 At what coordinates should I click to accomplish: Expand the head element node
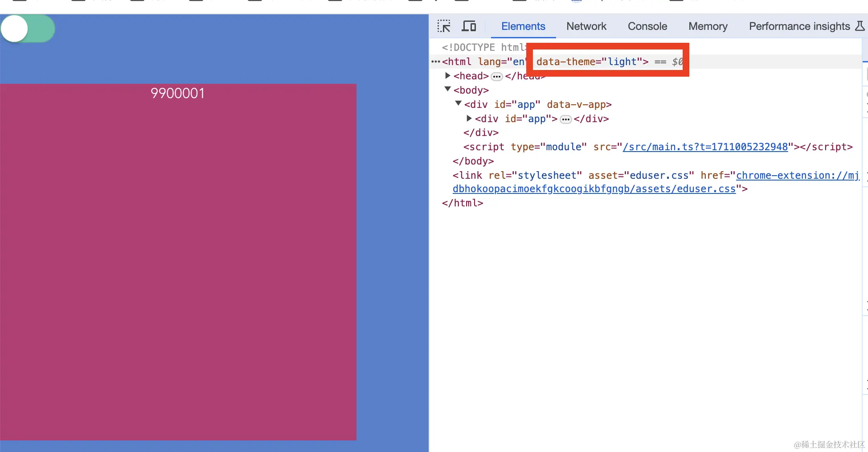coord(448,76)
